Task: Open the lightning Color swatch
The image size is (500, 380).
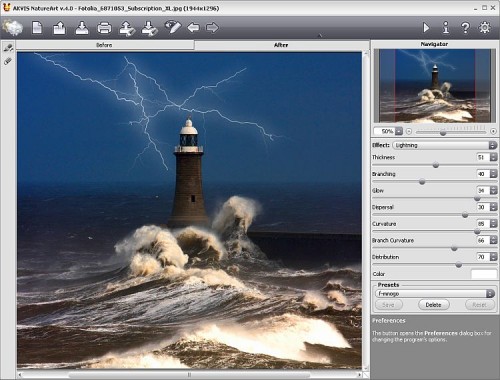Action: point(484,274)
